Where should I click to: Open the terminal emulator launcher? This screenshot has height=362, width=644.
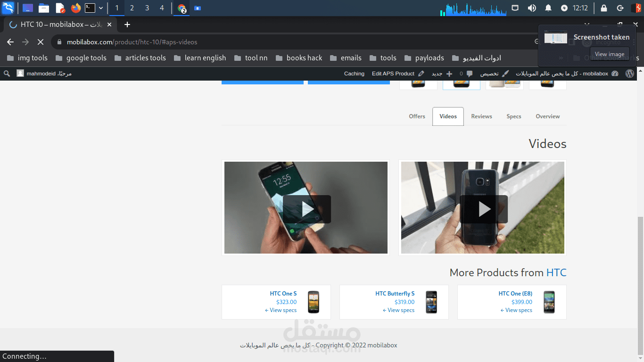pos(90,8)
